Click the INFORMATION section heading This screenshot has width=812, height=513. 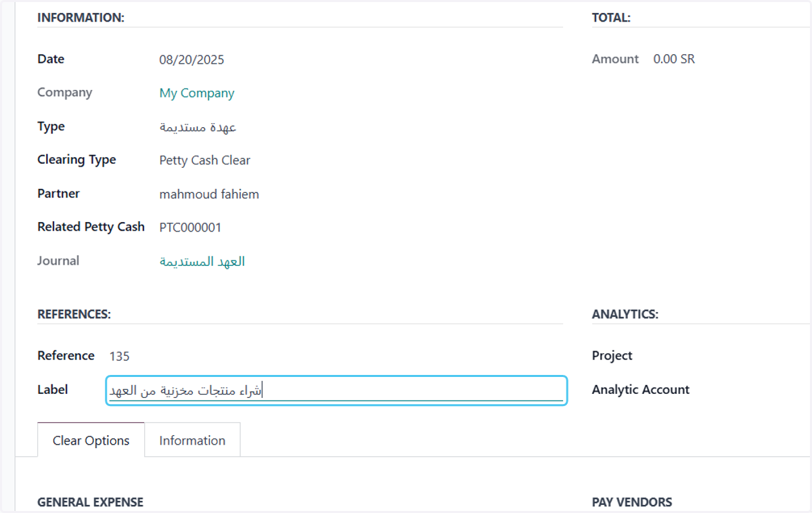click(x=81, y=18)
